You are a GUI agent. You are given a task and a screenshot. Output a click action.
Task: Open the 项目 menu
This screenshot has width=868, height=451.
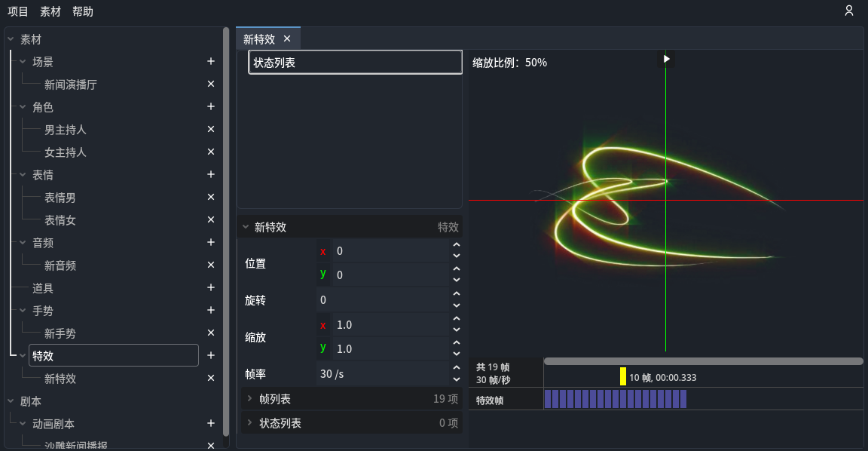[16, 11]
